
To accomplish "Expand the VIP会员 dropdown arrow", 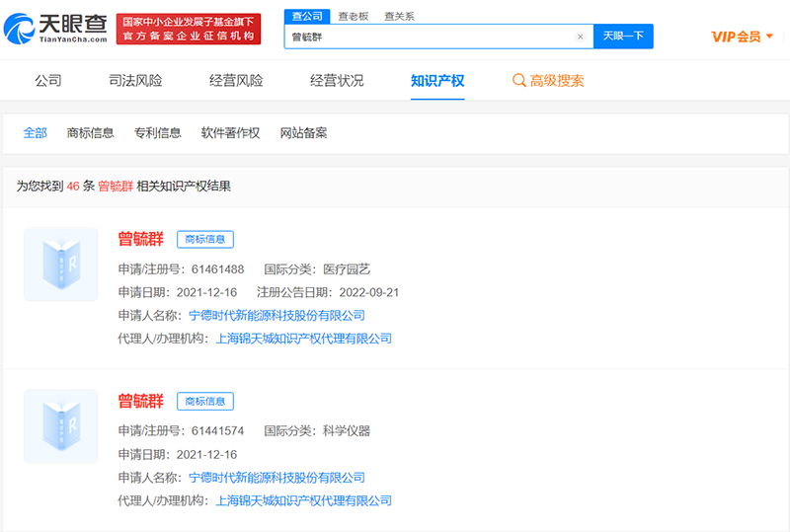I will (x=769, y=37).
